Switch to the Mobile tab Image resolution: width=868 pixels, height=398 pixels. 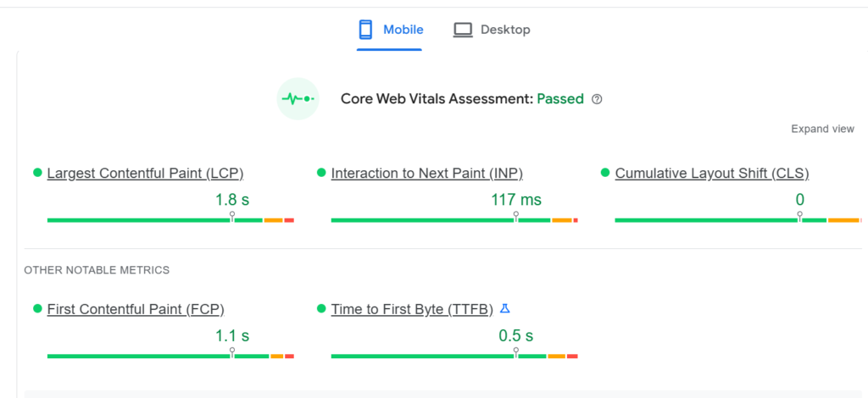390,30
